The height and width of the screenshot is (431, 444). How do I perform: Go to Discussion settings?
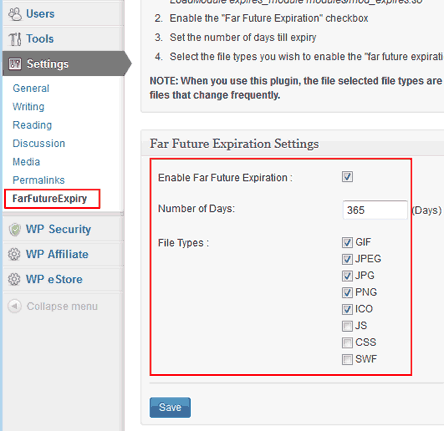[x=39, y=143]
